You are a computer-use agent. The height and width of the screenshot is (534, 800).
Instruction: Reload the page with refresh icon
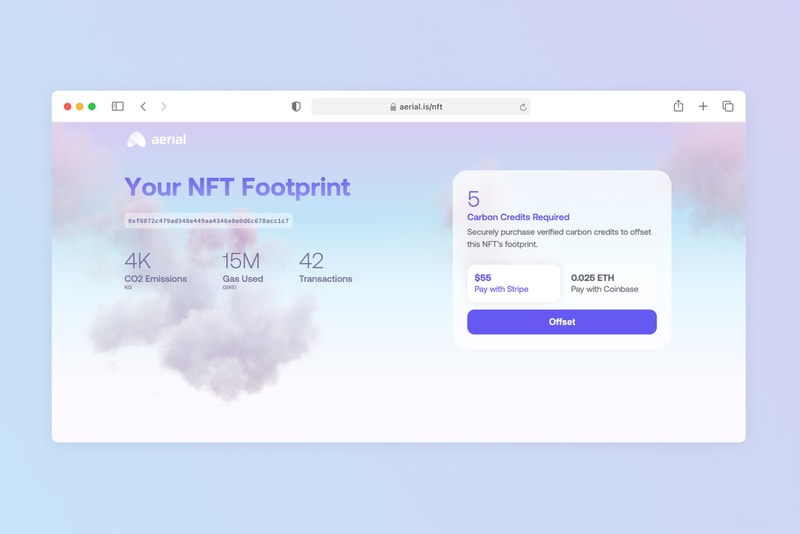(523, 107)
